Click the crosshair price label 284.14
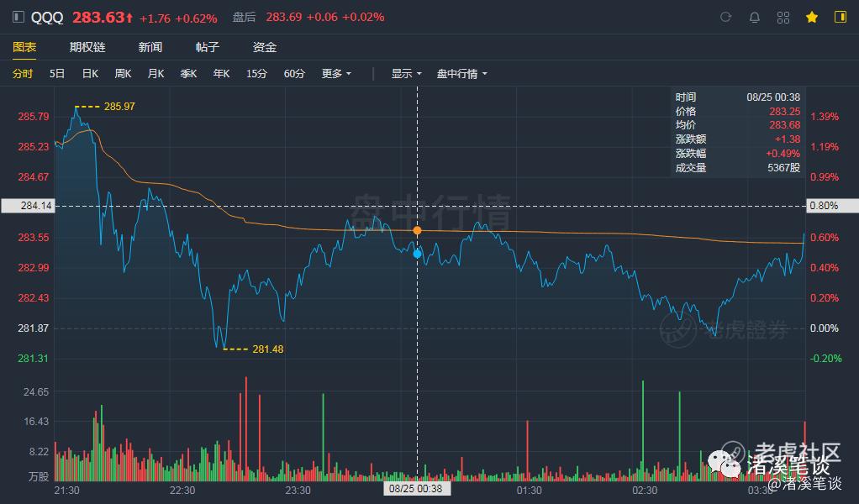859x504 pixels. pyautogui.click(x=28, y=206)
